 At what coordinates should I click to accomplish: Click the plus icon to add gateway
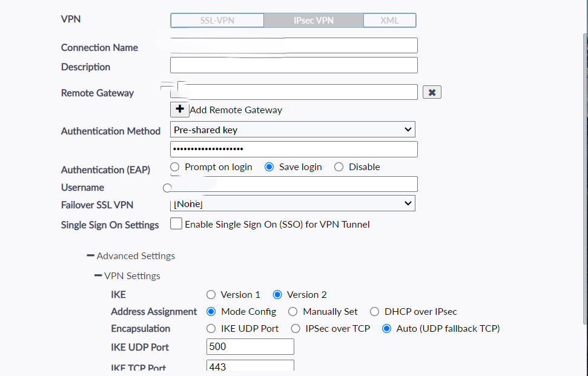(x=180, y=110)
